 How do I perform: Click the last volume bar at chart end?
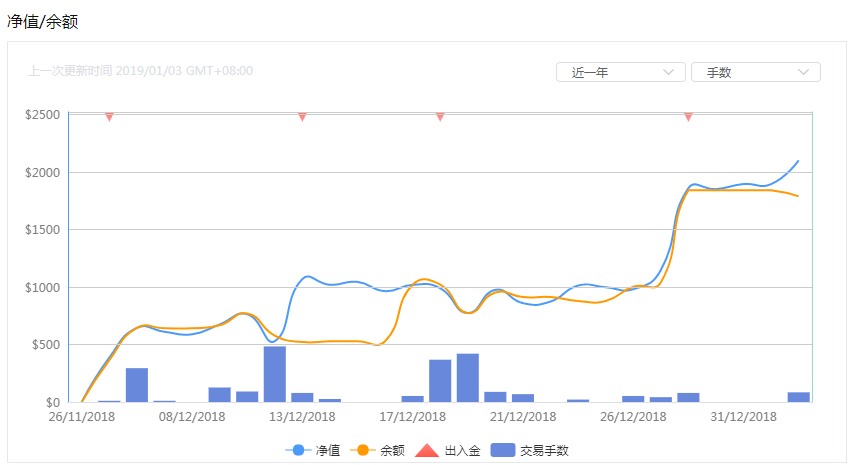point(799,397)
